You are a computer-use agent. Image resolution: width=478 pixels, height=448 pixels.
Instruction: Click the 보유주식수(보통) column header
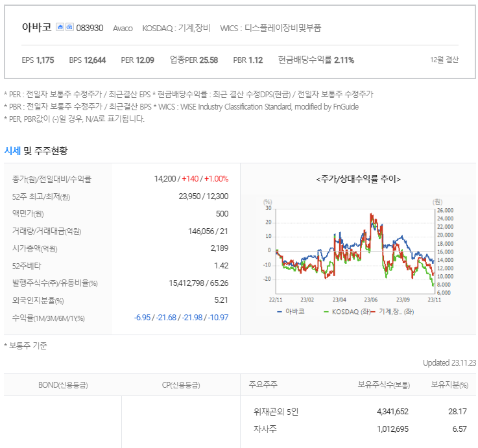384,385
